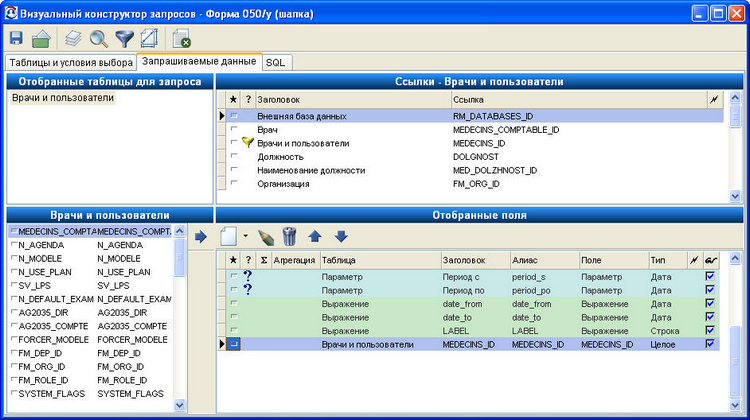Move the field down with the blue down arrow

tap(341, 236)
